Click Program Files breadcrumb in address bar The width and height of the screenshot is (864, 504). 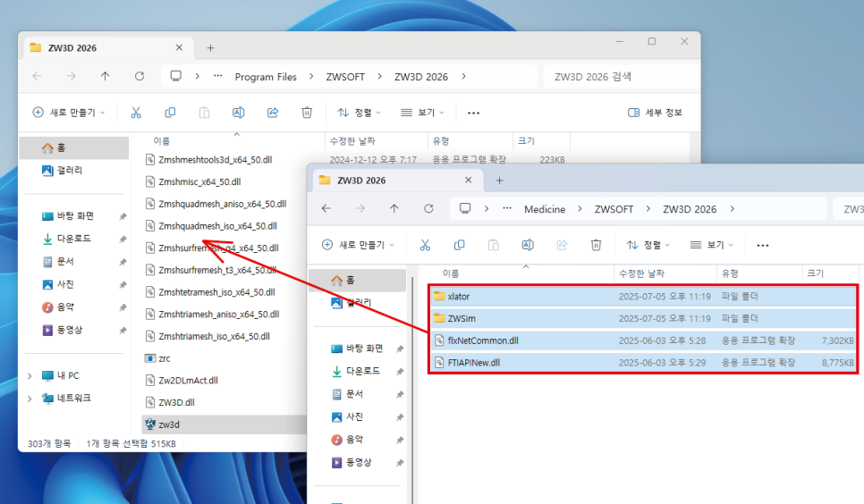(266, 77)
